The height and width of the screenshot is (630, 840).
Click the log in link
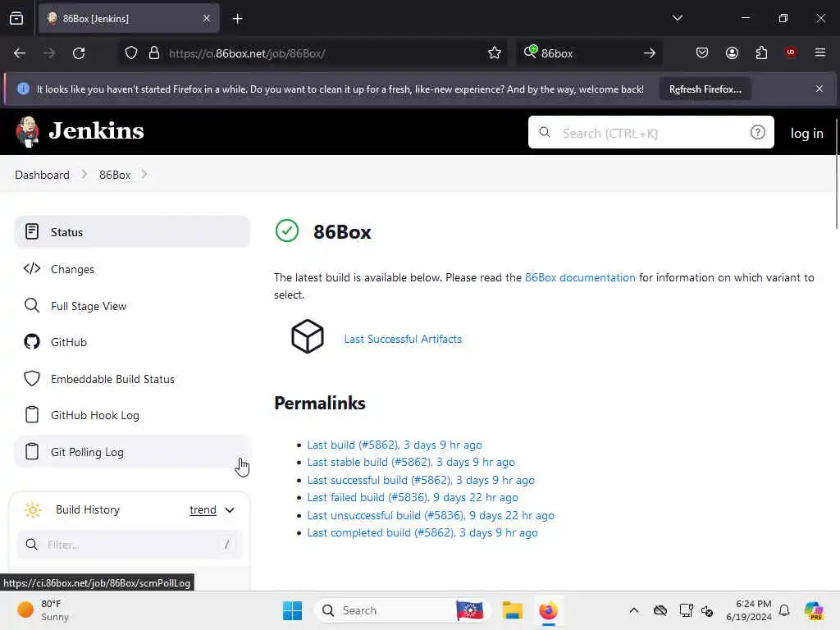click(x=806, y=134)
